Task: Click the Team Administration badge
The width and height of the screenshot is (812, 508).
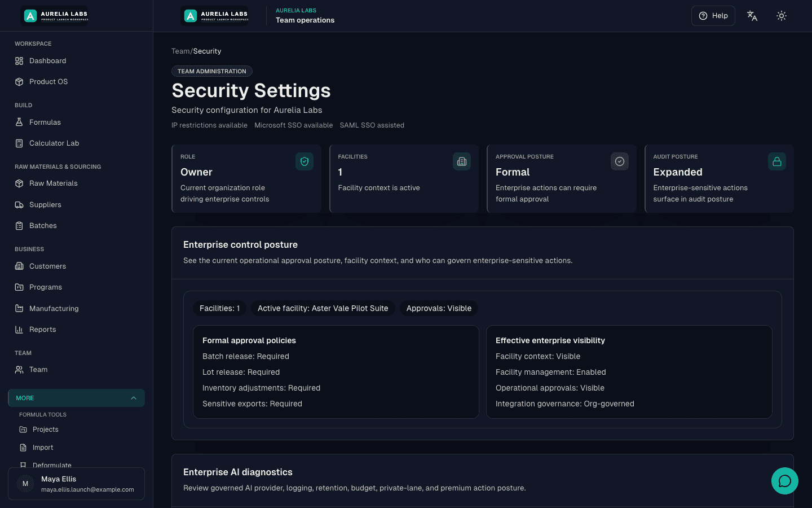Action: coord(212,71)
